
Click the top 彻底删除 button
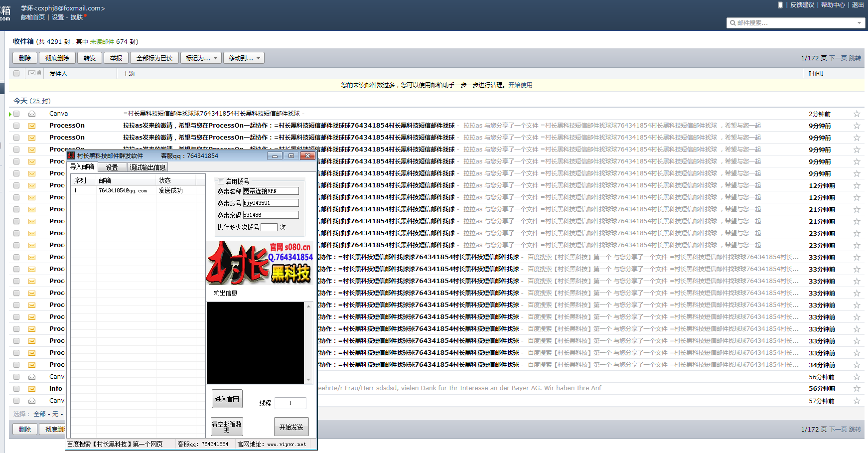57,58
